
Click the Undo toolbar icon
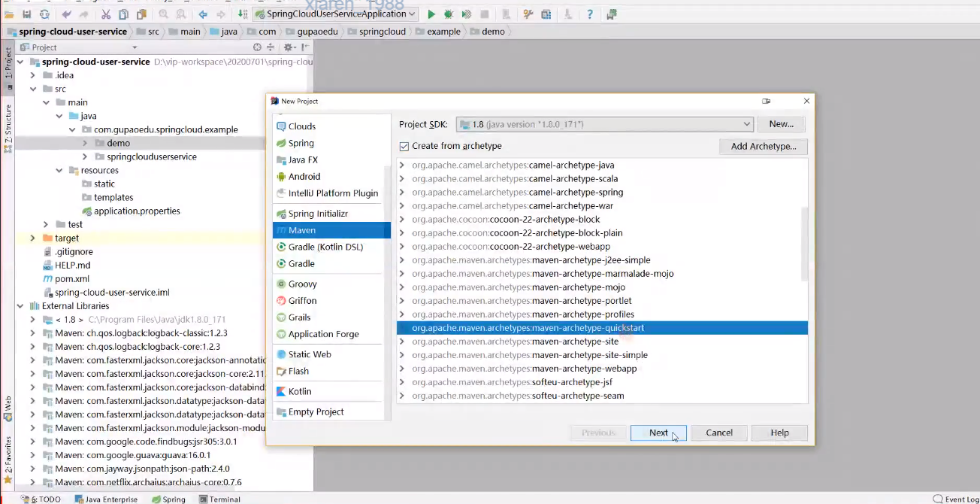pos(67,14)
